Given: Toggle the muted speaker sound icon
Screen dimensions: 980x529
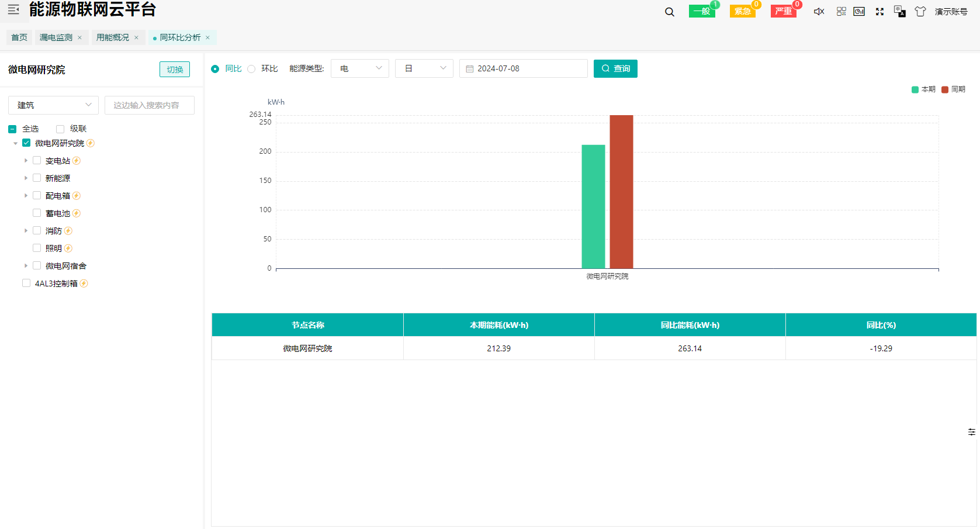Looking at the screenshot, I should coord(819,12).
